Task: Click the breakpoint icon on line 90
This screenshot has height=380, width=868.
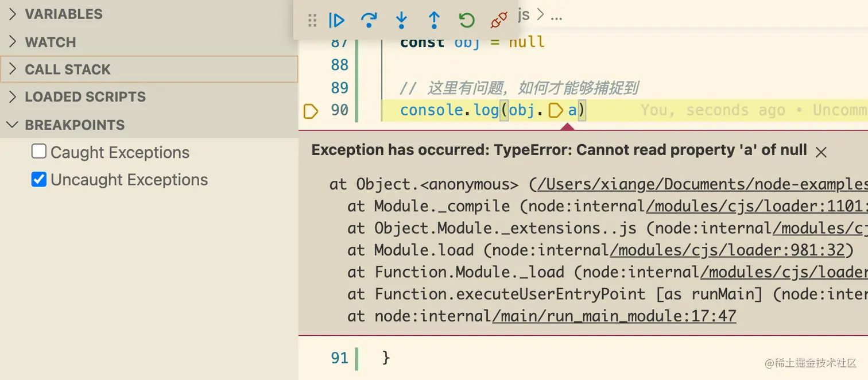Action: [x=310, y=111]
